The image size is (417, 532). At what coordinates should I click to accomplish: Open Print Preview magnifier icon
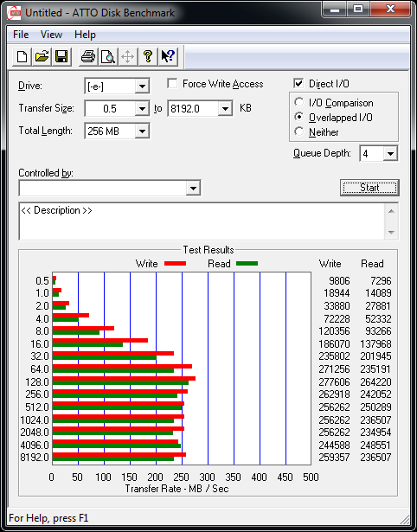(x=108, y=56)
